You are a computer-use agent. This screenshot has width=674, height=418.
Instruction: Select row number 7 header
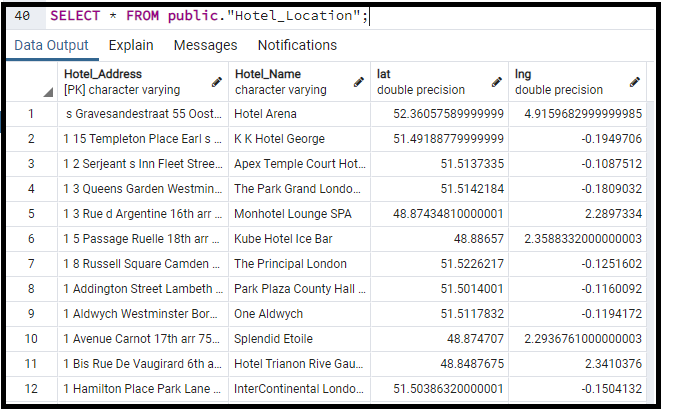click(x=31, y=264)
